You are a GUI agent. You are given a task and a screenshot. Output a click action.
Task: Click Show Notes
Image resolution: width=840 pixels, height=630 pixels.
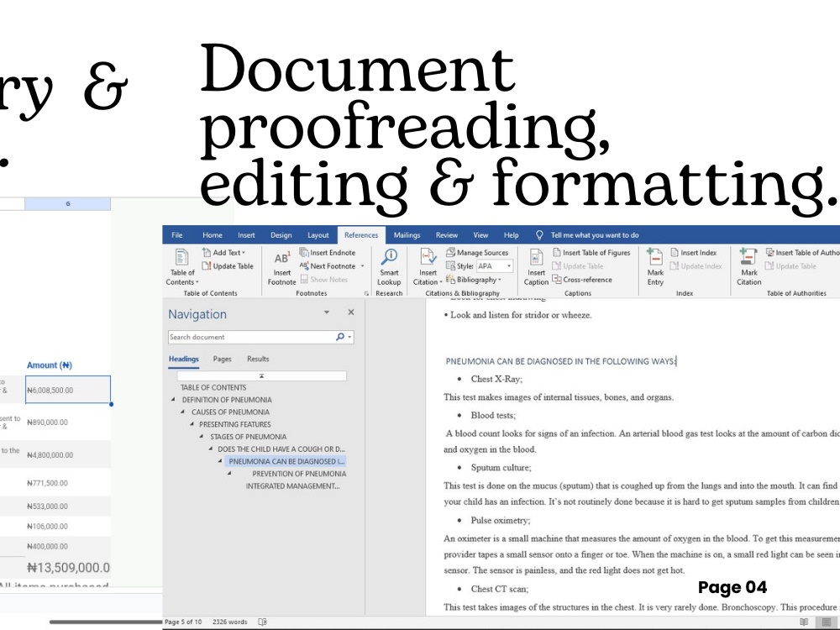pyautogui.click(x=323, y=279)
